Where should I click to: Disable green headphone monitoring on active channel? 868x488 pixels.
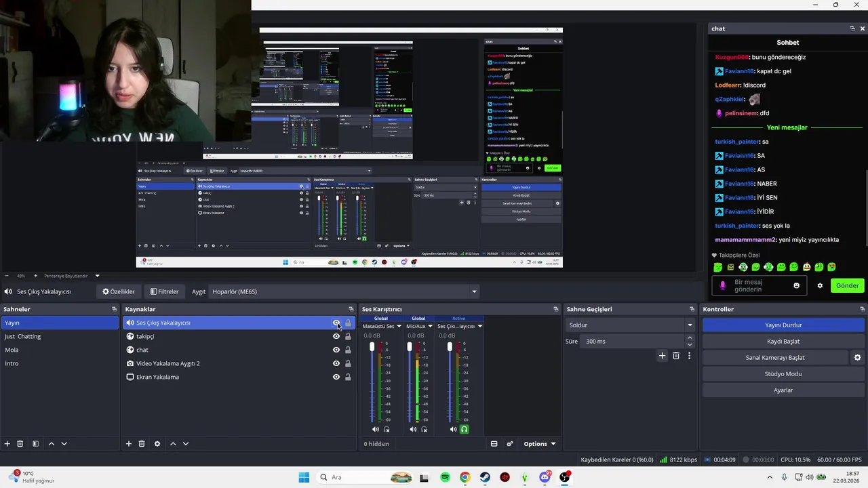coord(465,429)
